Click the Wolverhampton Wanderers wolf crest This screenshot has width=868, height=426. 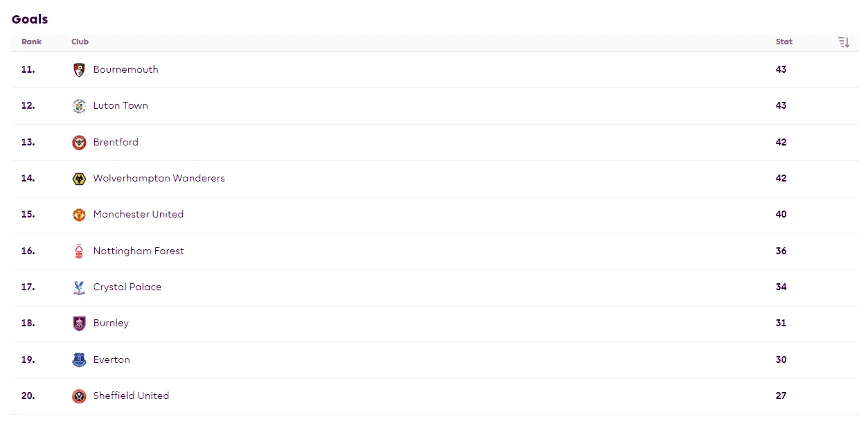tap(79, 179)
